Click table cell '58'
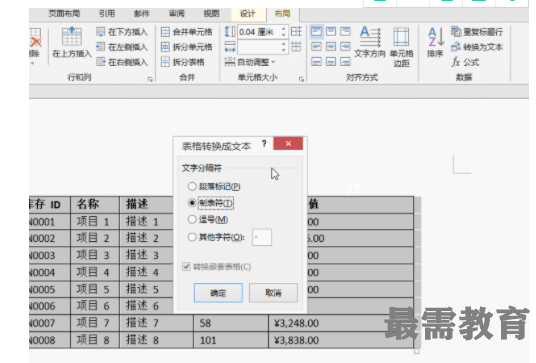The width and height of the screenshot is (536, 363). pos(231,323)
